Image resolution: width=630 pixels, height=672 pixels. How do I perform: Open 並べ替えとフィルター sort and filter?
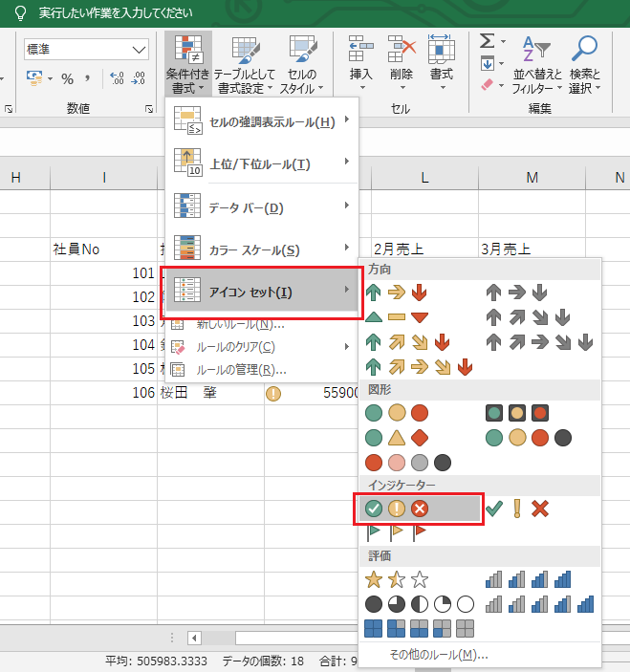click(536, 64)
